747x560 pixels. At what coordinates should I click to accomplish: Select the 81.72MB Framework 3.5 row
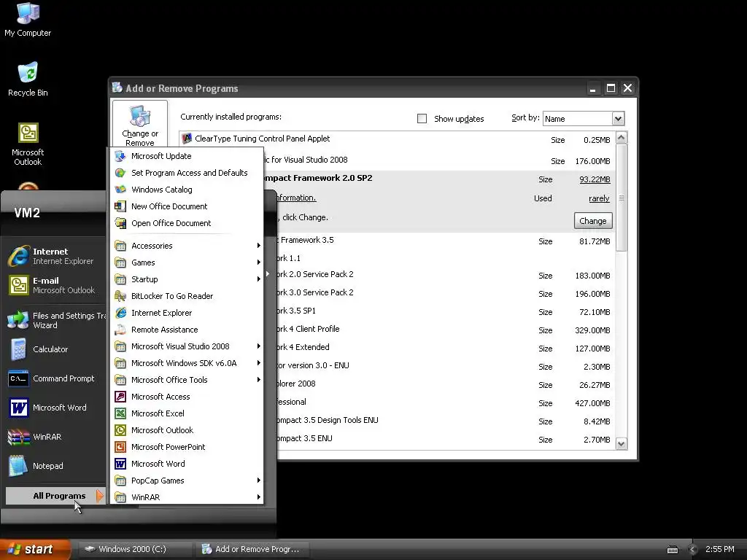click(398, 241)
